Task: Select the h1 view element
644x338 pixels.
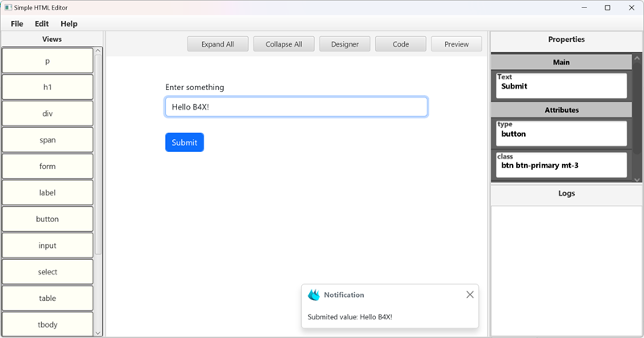Action: (47, 88)
